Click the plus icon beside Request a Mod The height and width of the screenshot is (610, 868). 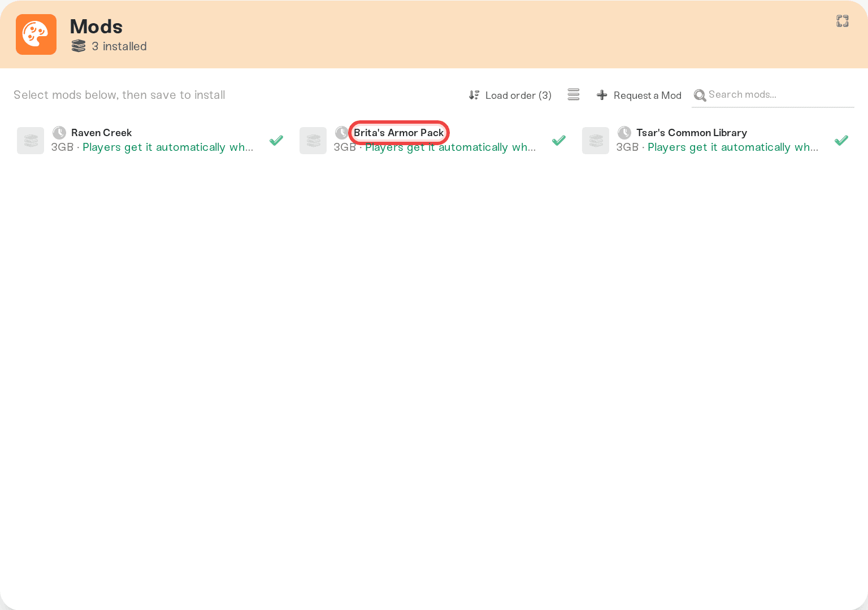pos(602,95)
